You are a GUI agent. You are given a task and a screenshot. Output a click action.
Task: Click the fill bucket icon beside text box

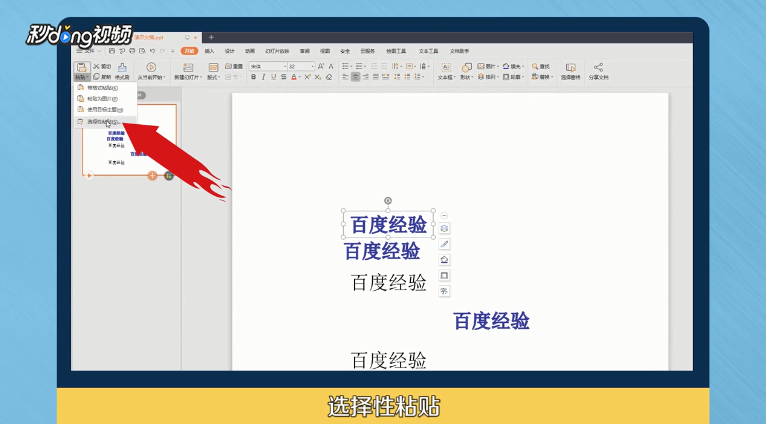point(444,259)
